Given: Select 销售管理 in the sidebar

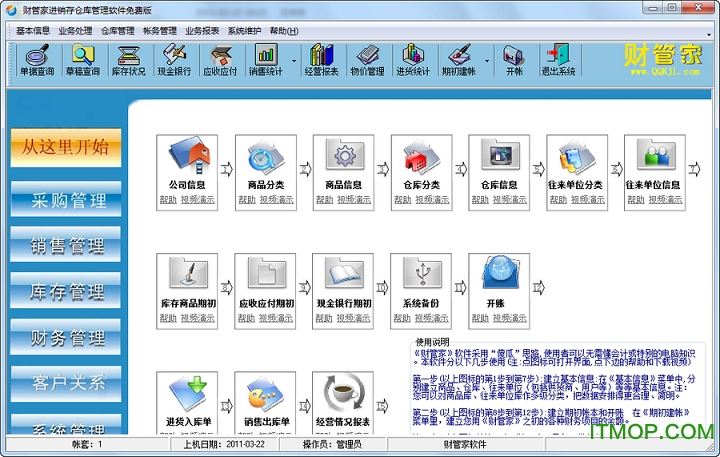Looking at the screenshot, I should (66, 245).
